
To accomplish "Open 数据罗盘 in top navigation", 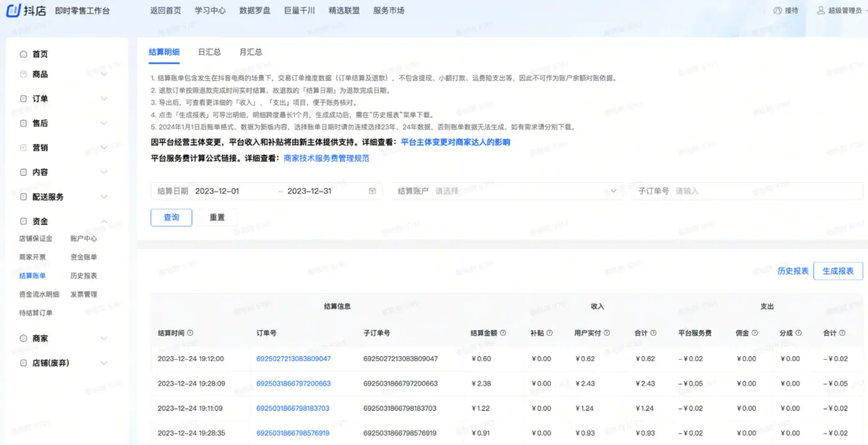I will pyautogui.click(x=255, y=11).
